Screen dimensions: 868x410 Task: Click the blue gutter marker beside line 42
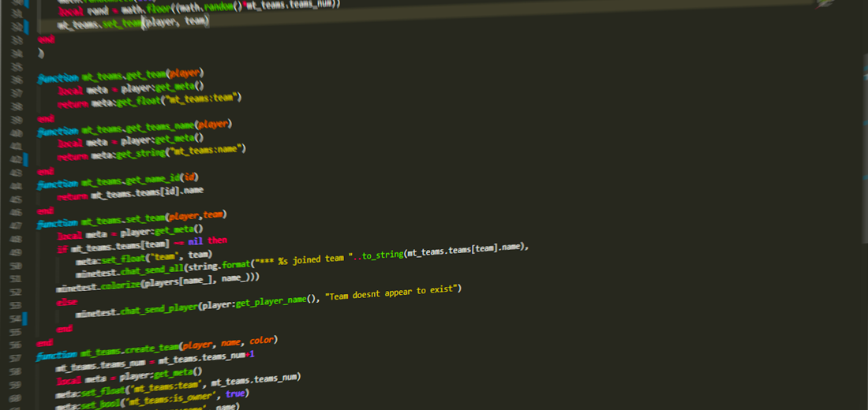pyautogui.click(x=27, y=158)
